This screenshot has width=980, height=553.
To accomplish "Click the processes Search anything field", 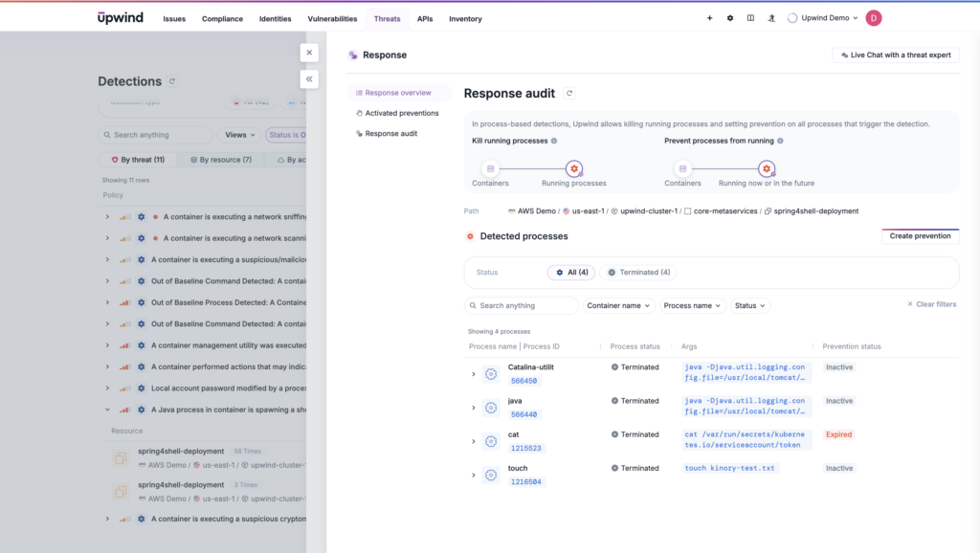I will click(x=522, y=305).
